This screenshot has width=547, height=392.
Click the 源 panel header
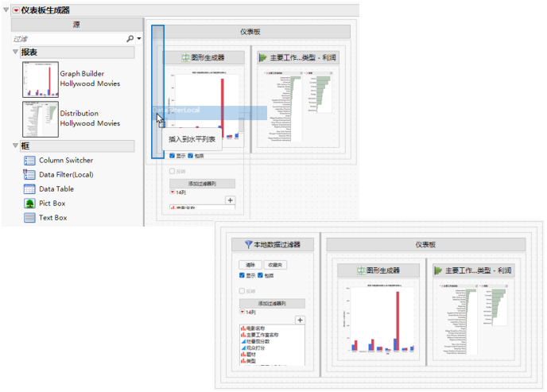(x=77, y=25)
